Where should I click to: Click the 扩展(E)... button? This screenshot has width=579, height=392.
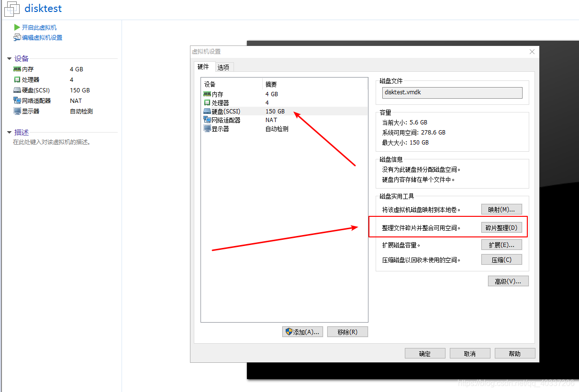tap(501, 245)
